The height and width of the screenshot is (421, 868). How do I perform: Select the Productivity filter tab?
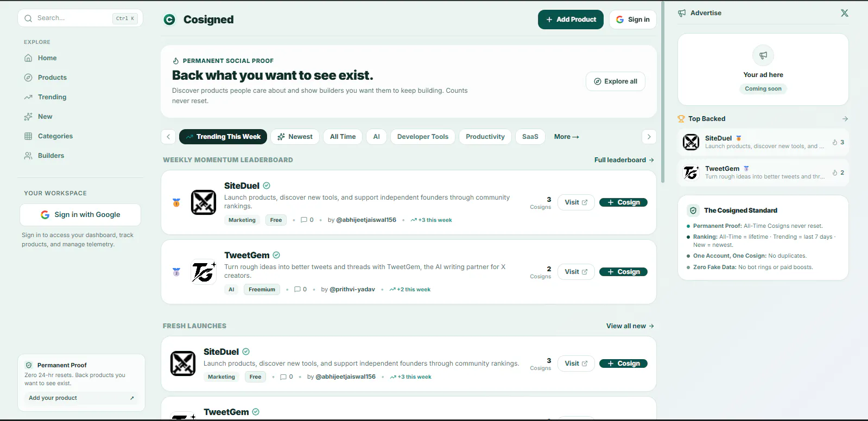pyautogui.click(x=485, y=137)
